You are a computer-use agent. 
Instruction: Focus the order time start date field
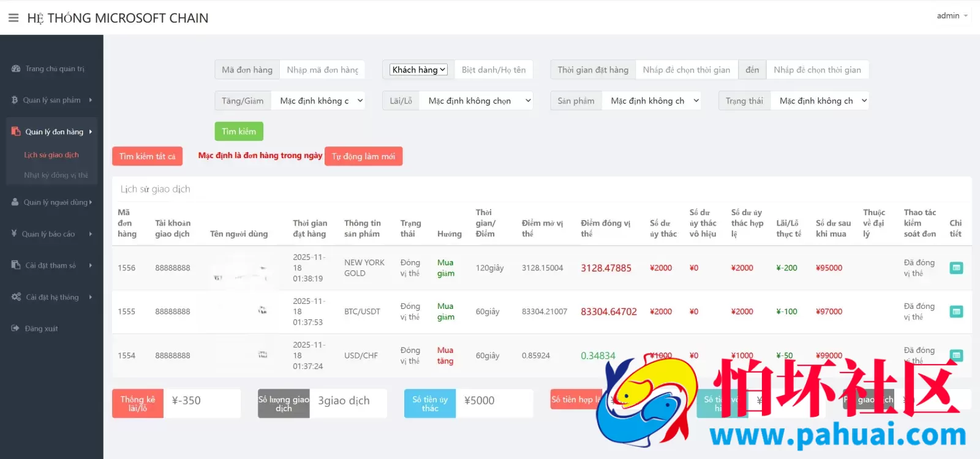(687, 70)
